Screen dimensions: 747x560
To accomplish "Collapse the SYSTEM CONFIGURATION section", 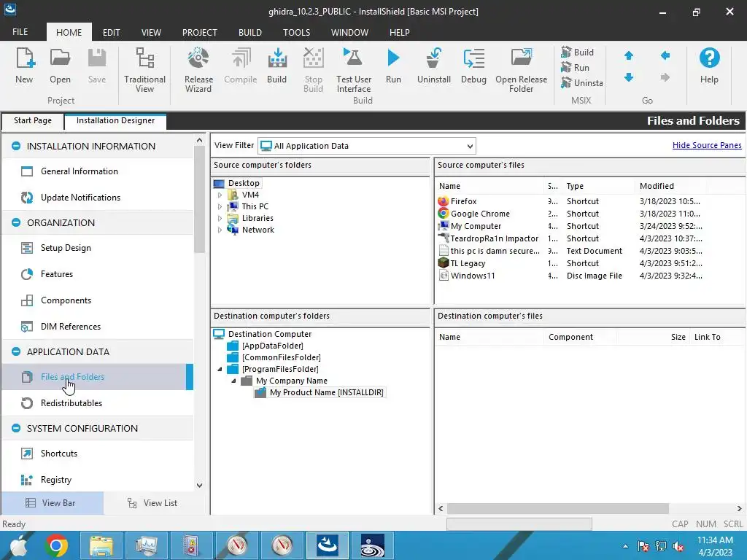I will pos(16,429).
